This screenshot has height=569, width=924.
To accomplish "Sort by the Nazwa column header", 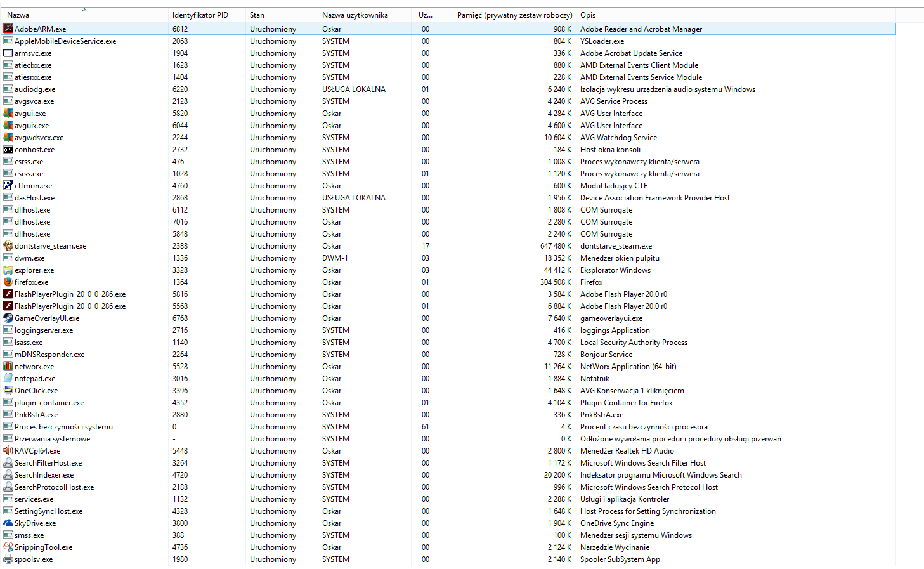I will point(18,15).
